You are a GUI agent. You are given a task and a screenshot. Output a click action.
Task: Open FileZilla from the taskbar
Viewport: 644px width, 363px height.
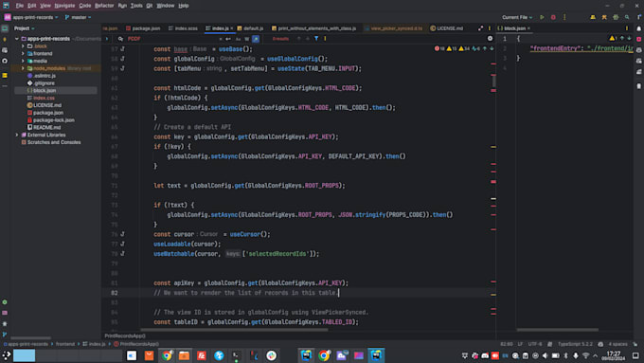tap(201, 355)
